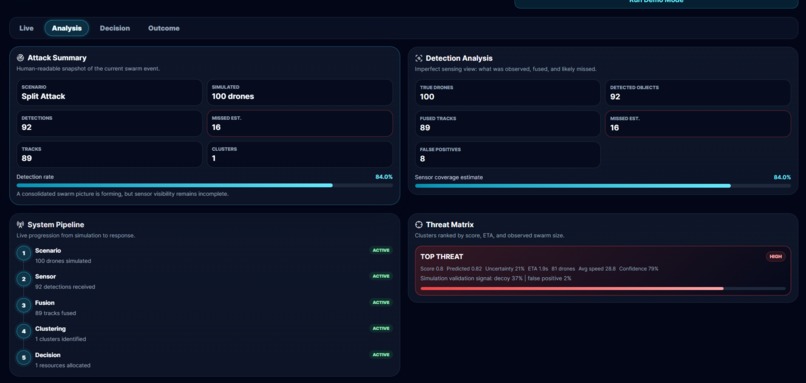Click Missed Est. card in Attack Summary
This screenshot has height=383, width=806.
click(x=300, y=123)
